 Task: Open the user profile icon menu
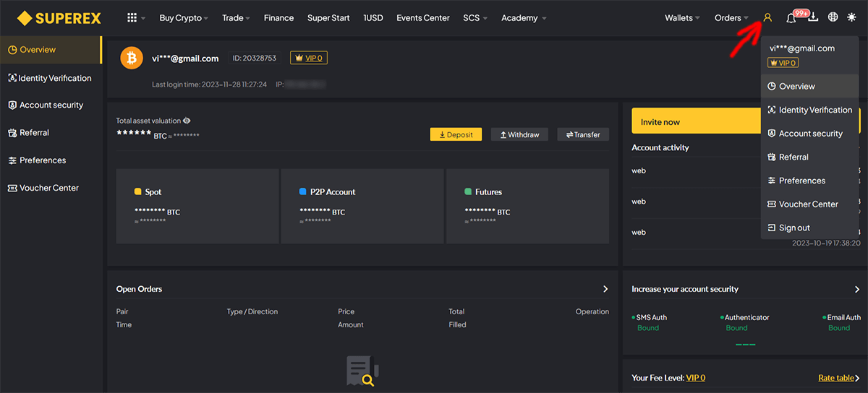pyautogui.click(x=767, y=17)
